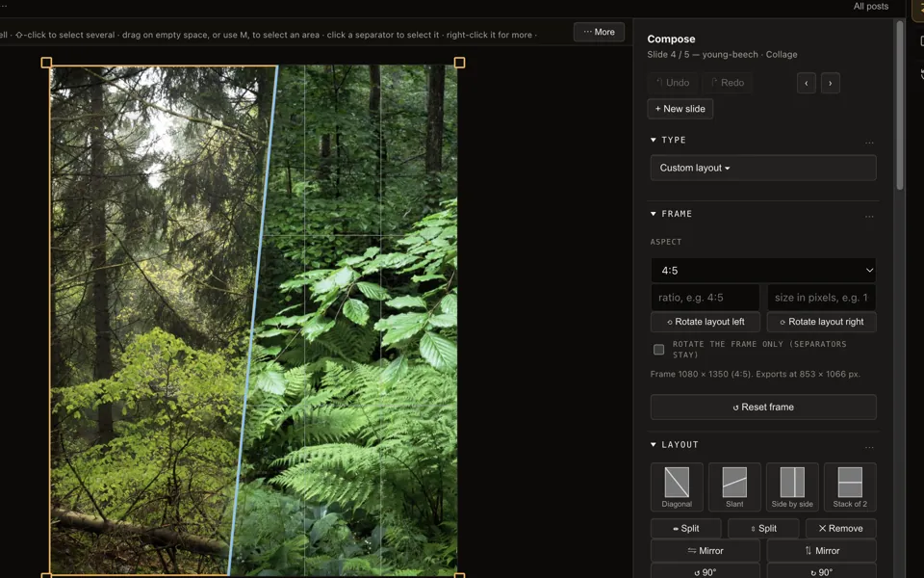Click Rotate layout left
This screenshot has height=578, width=924.
706,322
